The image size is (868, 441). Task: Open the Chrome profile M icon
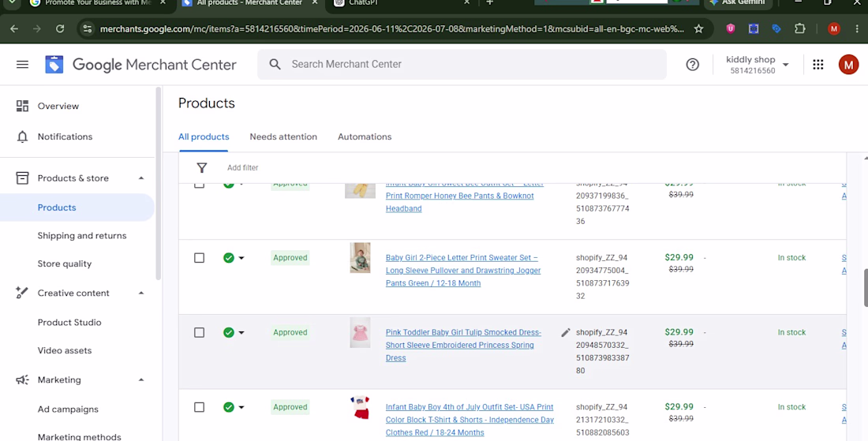point(834,28)
